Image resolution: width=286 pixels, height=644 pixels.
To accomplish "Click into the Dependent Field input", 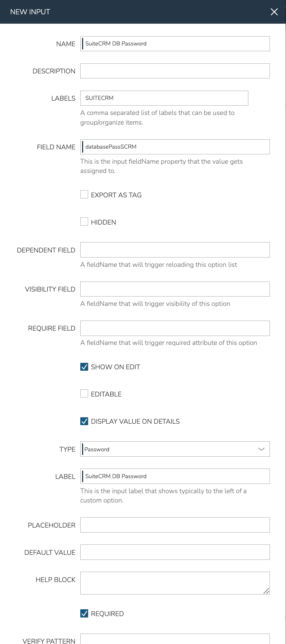I will (x=175, y=250).
